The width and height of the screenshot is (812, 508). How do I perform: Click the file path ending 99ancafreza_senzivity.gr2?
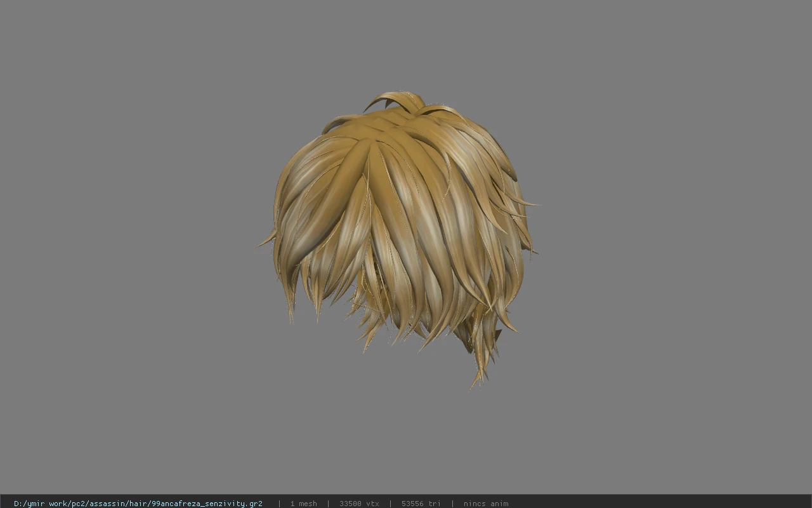coord(138,504)
